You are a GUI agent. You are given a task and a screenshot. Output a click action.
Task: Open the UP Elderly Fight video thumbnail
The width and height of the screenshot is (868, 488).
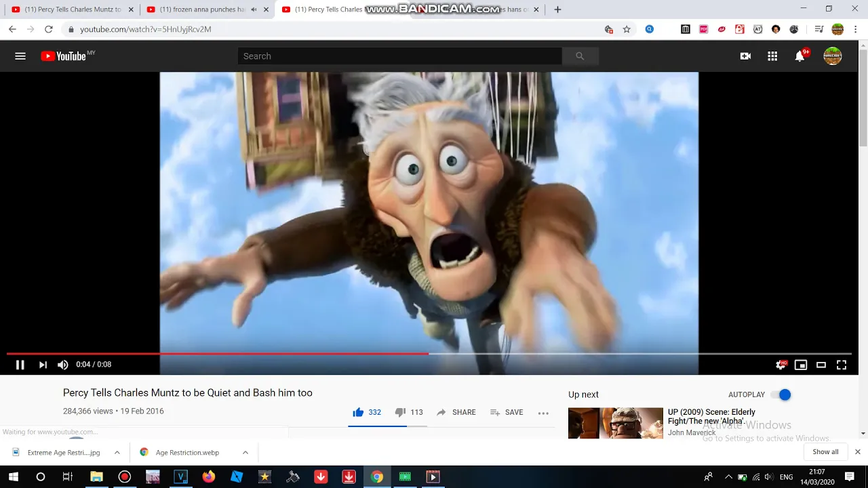click(x=616, y=423)
